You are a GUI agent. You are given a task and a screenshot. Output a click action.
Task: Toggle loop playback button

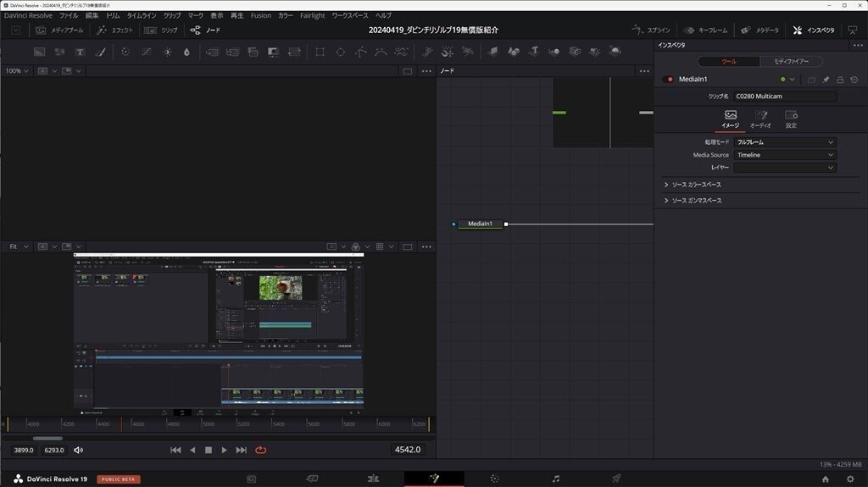261,451
